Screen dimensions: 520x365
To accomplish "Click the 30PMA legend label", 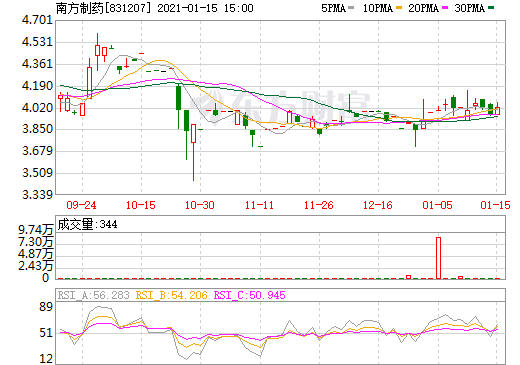I will coord(469,8).
